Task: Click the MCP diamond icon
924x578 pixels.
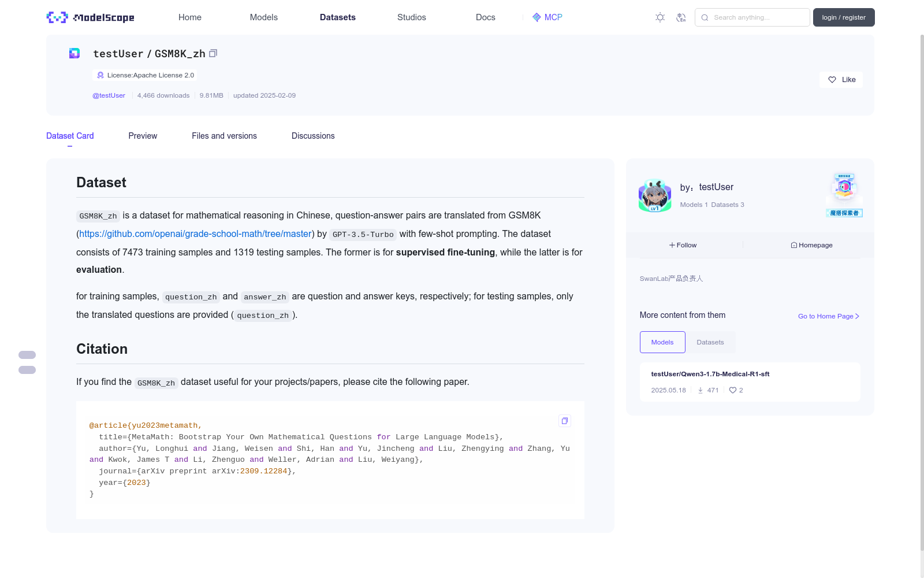Action: point(536,17)
